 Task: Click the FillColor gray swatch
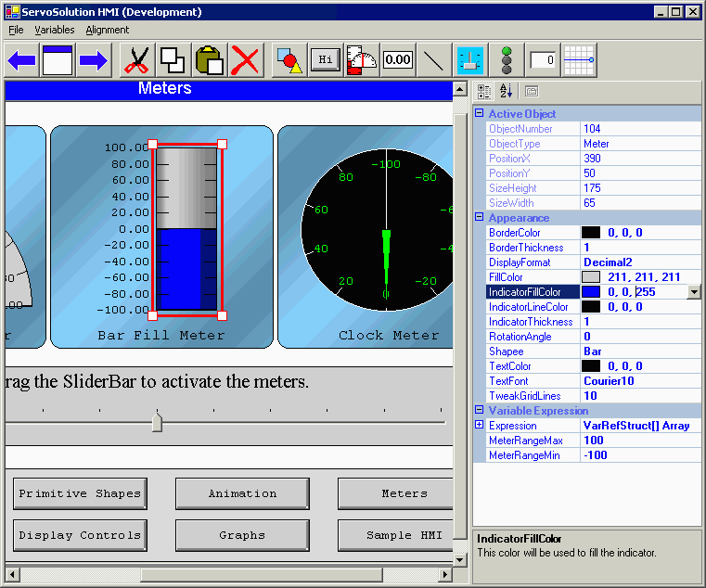(591, 277)
